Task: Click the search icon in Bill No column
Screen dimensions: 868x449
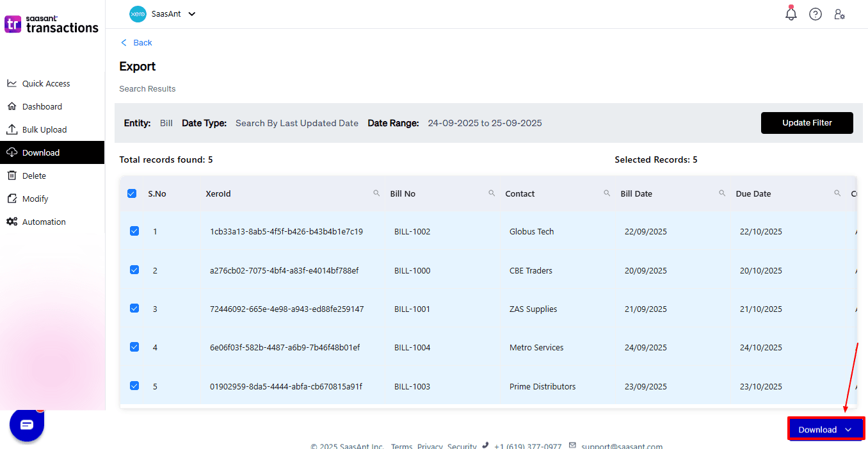Action: click(492, 193)
